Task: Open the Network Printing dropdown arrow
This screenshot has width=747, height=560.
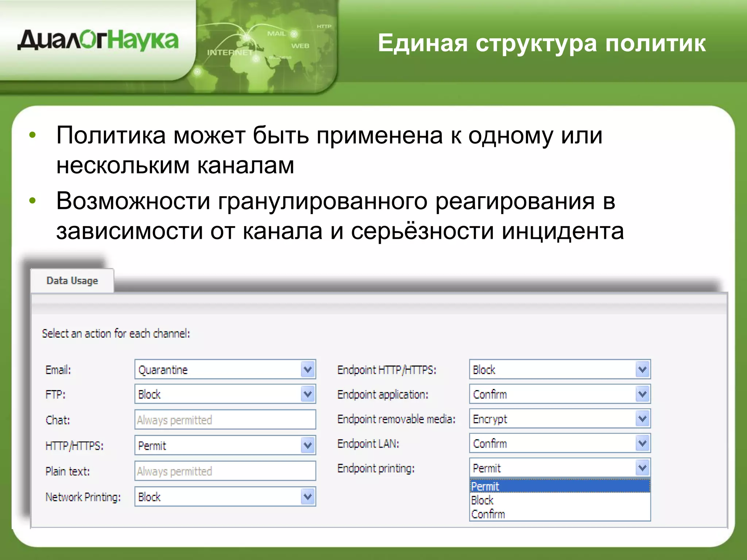Action: coord(308,497)
